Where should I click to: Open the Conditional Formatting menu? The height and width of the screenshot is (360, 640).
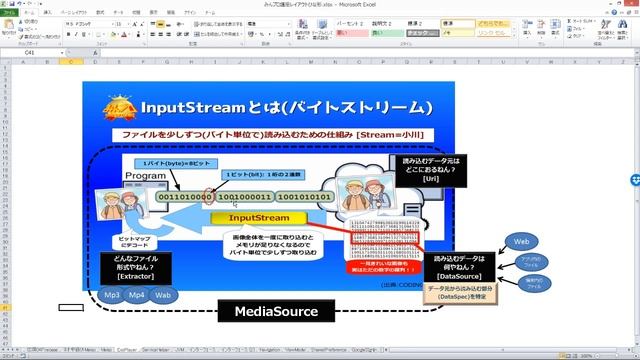(302, 29)
